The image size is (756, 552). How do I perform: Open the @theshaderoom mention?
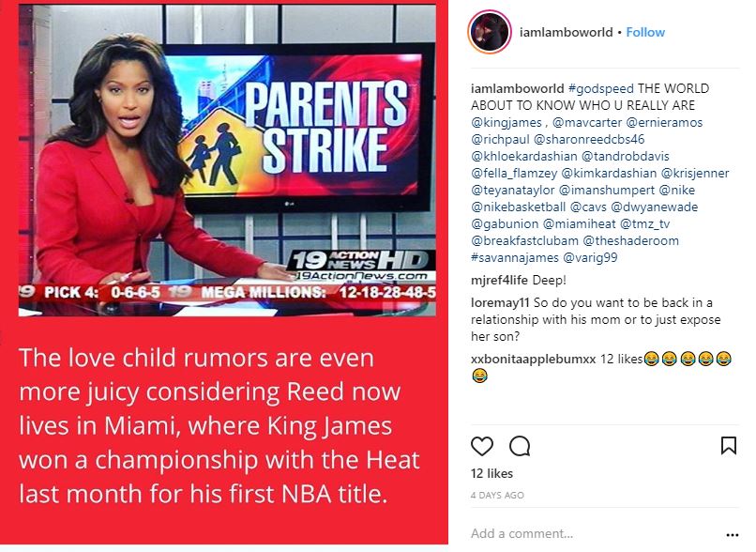click(630, 240)
